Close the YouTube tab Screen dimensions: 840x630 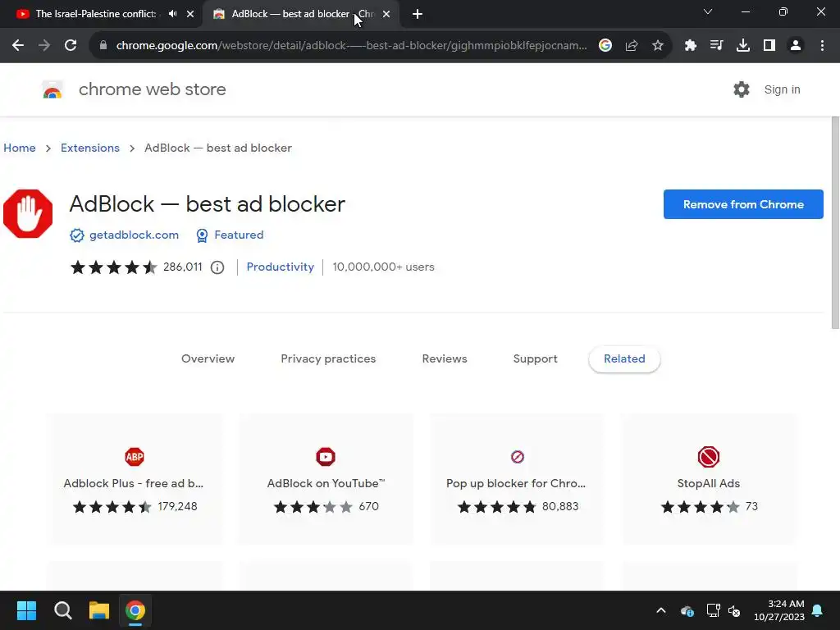(190, 14)
